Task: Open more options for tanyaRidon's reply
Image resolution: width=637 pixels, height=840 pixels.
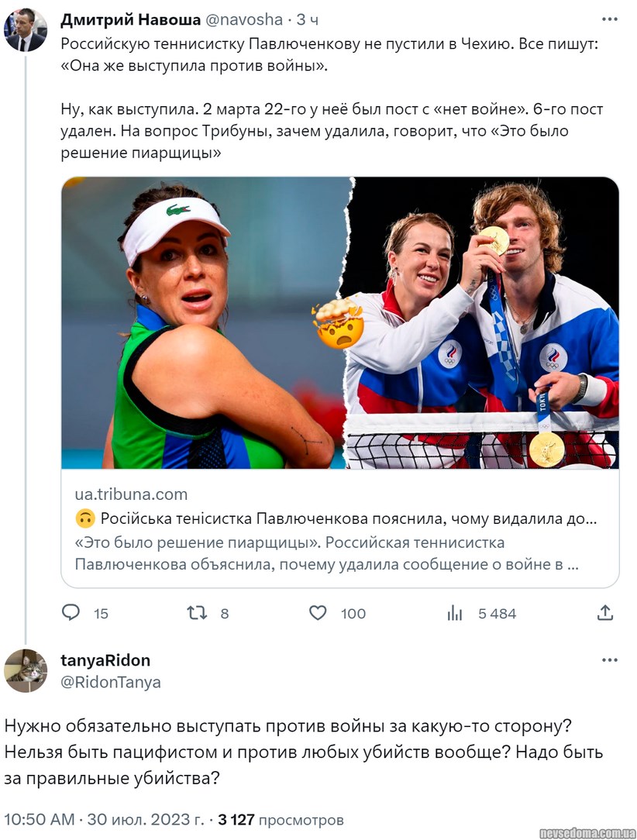Action: 610,661
